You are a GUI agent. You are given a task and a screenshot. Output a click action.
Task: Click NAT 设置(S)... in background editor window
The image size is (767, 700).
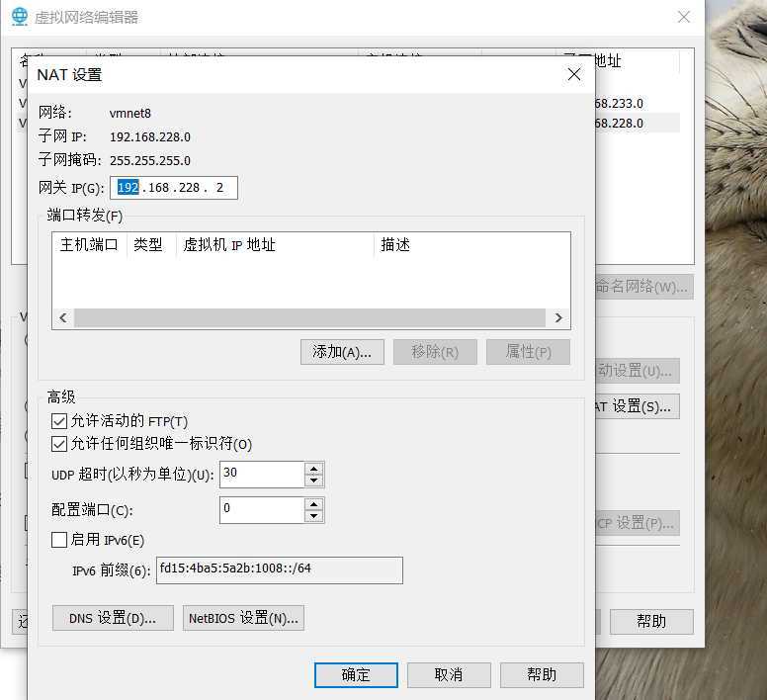click(x=638, y=406)
